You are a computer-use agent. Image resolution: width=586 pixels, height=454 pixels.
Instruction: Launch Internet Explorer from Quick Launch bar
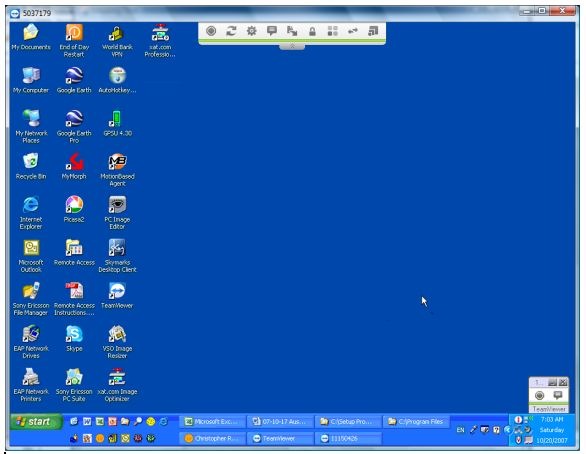tap(164, 421)
